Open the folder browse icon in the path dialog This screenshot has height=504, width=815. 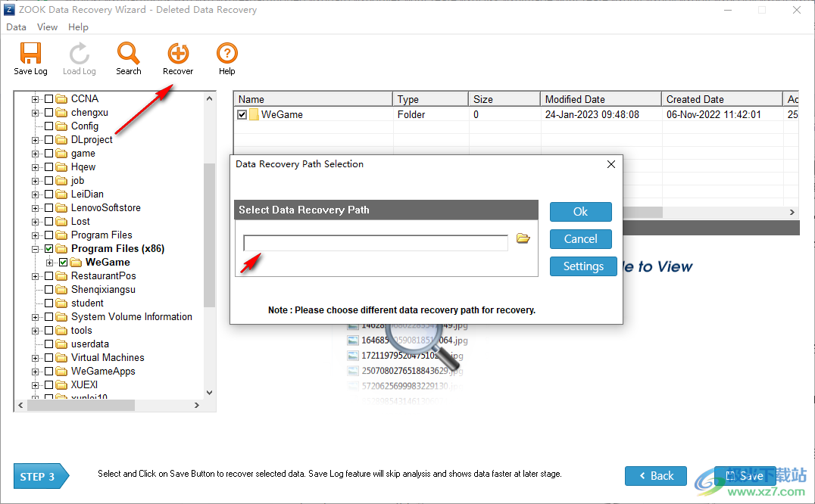523,238
